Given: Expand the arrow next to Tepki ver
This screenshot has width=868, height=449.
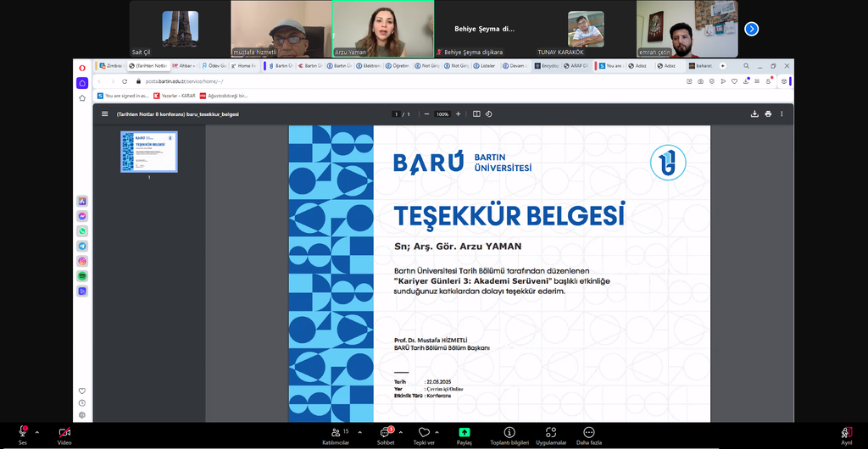Looking at the screenshot, I should coord(437,432).
